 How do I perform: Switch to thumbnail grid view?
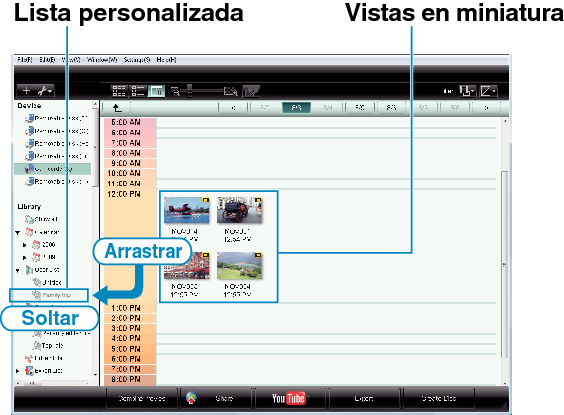click(119, 91)
